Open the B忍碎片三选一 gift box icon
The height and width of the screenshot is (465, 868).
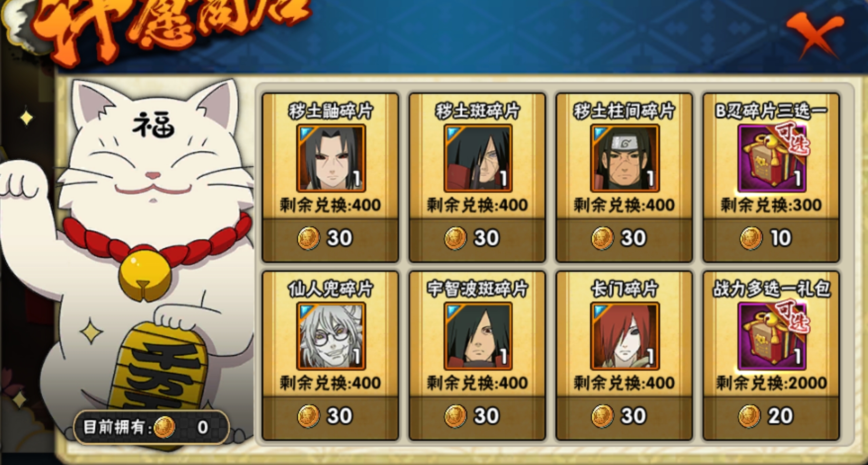coord(772,158)
